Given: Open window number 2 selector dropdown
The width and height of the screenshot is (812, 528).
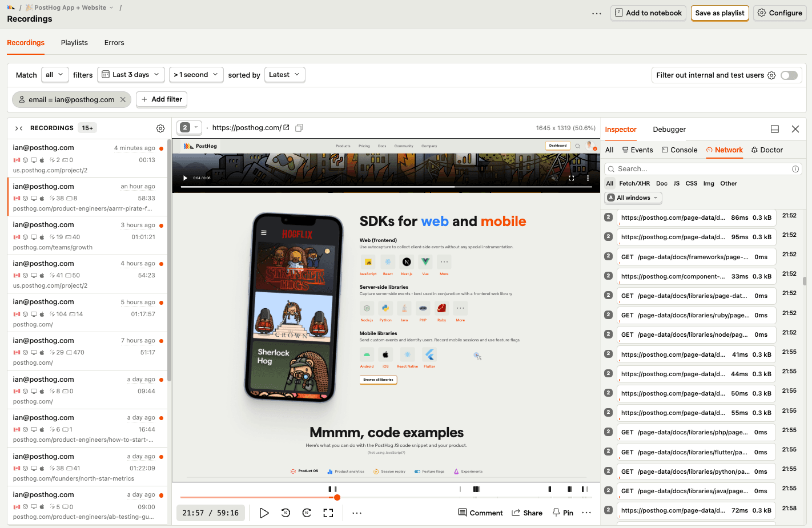Looking at the screenshot, I should pos(190,128).
